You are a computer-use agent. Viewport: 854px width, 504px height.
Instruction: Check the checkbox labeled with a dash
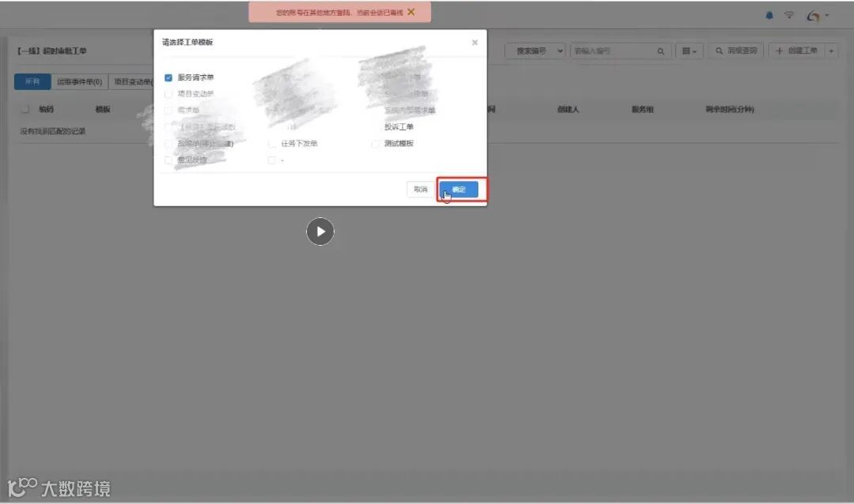(x=272, y=160)
